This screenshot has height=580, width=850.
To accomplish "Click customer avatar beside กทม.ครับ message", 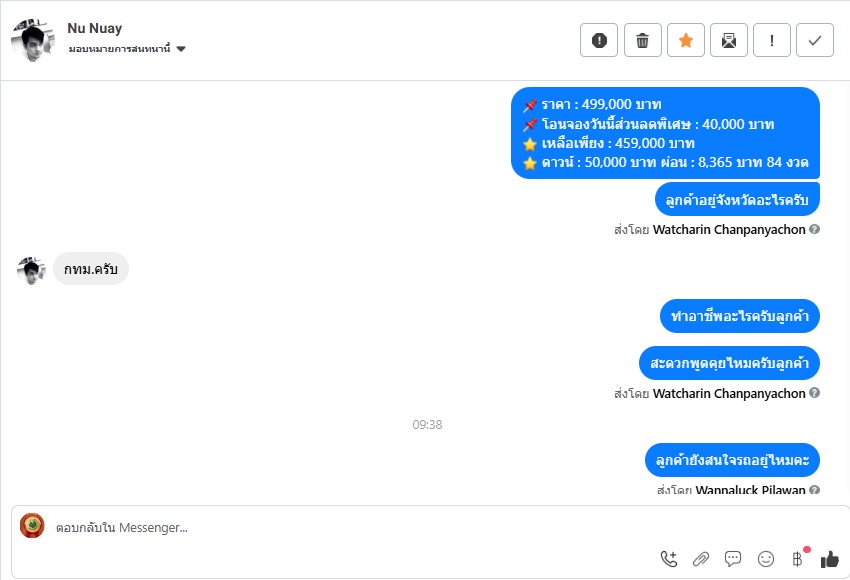I will pyautogui.click(x=31, y=270).
